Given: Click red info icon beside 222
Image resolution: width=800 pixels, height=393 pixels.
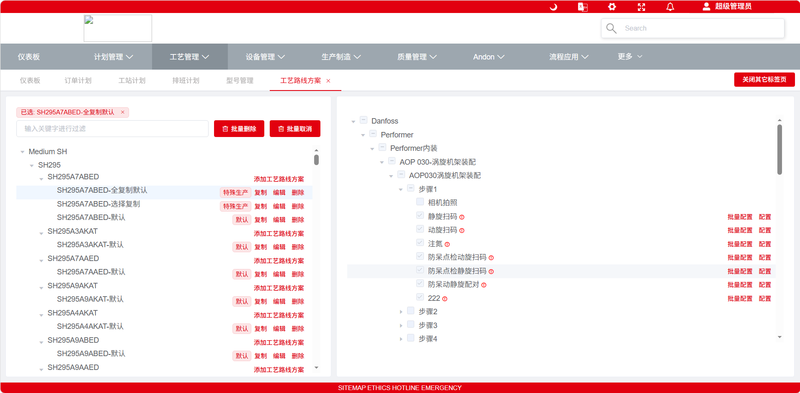Looking at the screenshot, I should [x=445, y=299].
